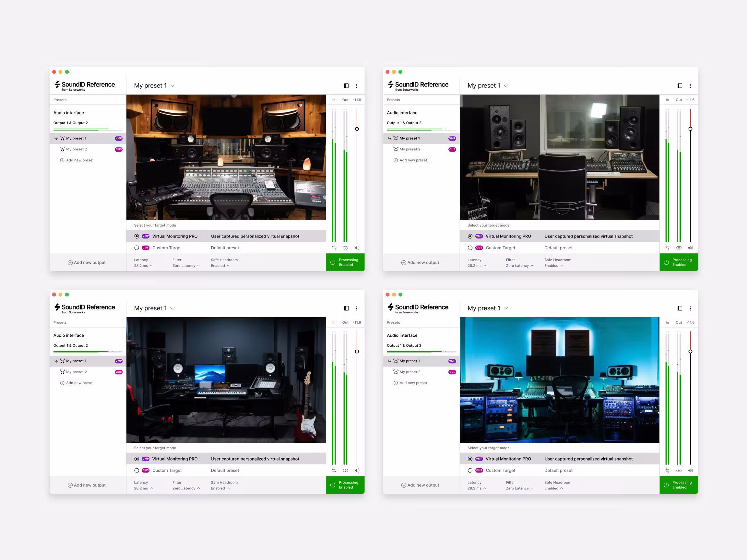Toggle Processing Enabled in bottom-right window
This screenshot has width=747, height=560.
[x=679, y=485]
